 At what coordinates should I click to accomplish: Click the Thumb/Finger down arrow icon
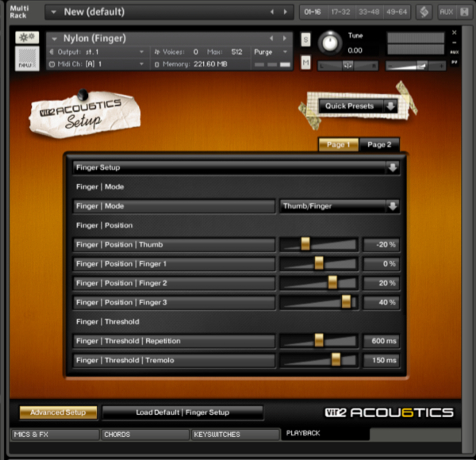pos(393,206)
